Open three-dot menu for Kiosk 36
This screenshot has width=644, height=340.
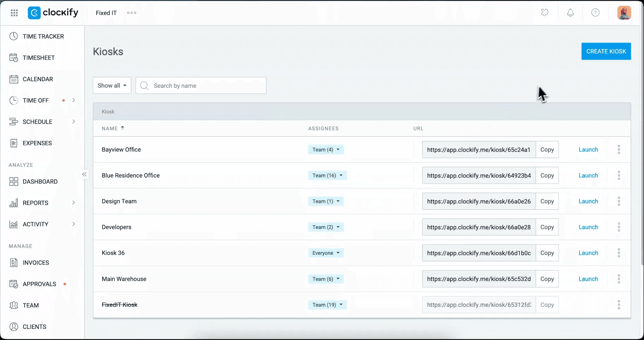(x=619, y=253)
